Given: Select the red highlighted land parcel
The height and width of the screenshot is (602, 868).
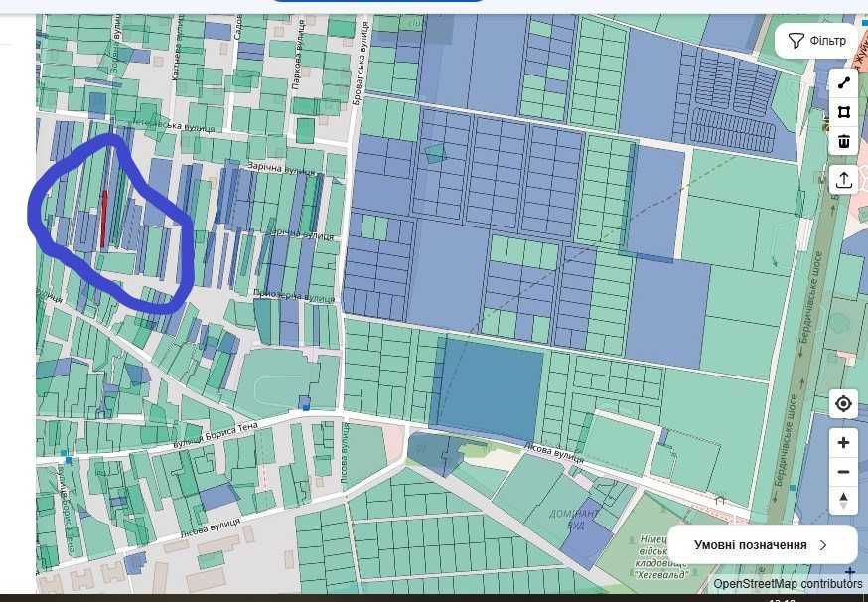Looking at the screenshot, I should tap(103, 219).
